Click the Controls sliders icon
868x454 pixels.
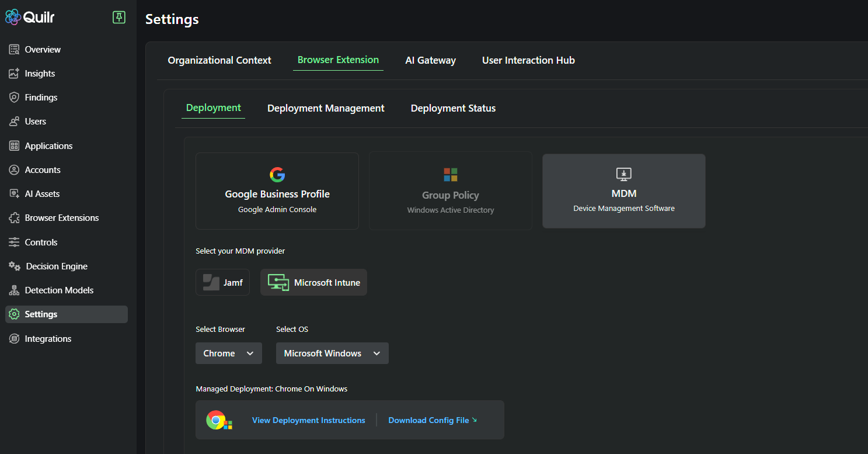pos(15,242)
